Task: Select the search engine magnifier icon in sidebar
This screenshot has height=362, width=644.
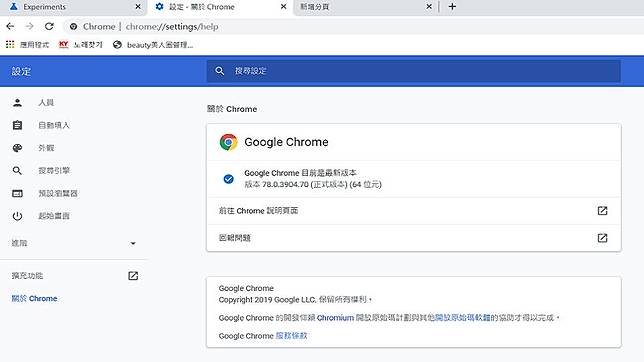Action: [17, 171]
